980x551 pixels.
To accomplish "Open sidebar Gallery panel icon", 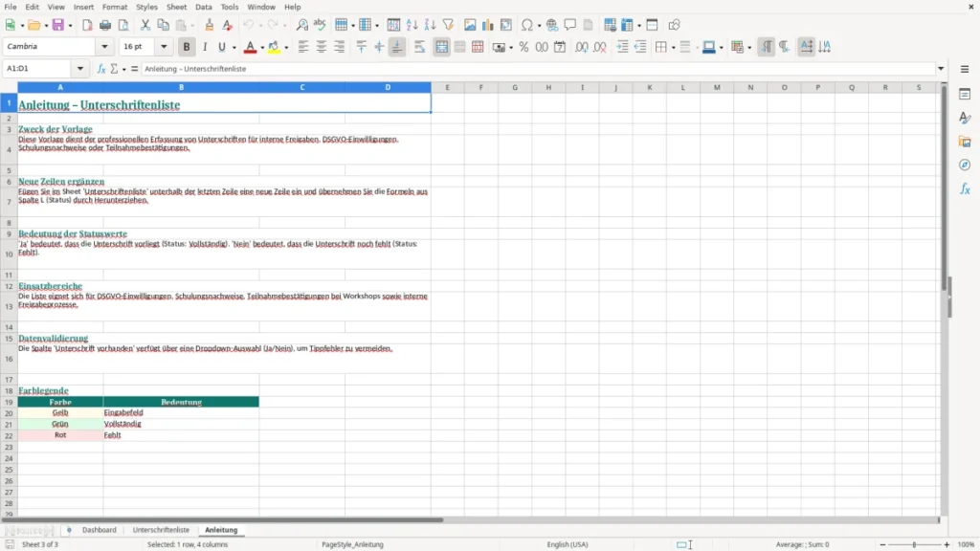I will pyautogui.click(x=965, y=142).
